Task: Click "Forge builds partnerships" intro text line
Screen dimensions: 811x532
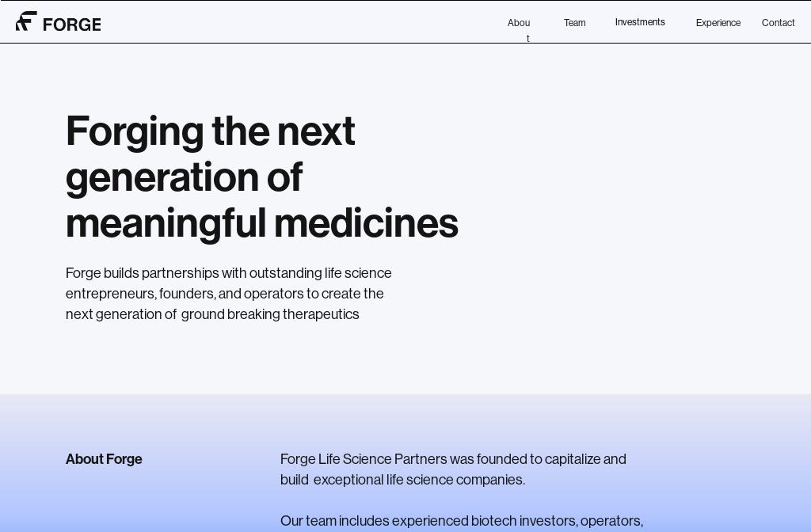Action: point(228,273)
